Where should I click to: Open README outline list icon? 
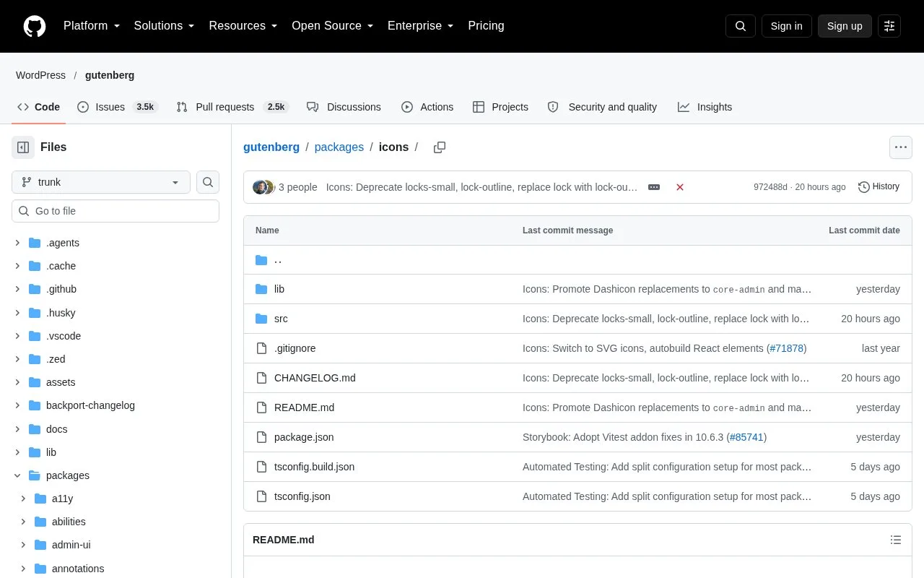(x=896, y=540)
